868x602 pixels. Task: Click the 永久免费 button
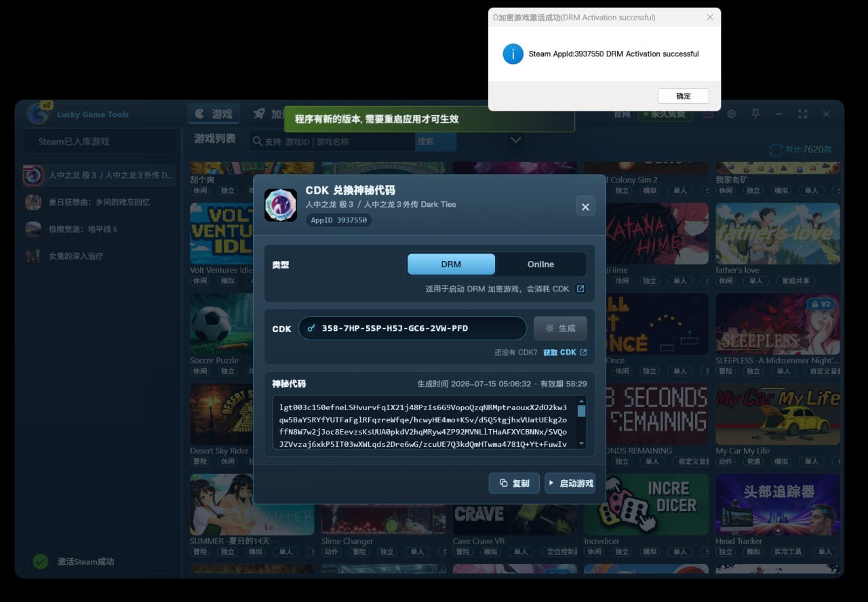pos(665,114)
